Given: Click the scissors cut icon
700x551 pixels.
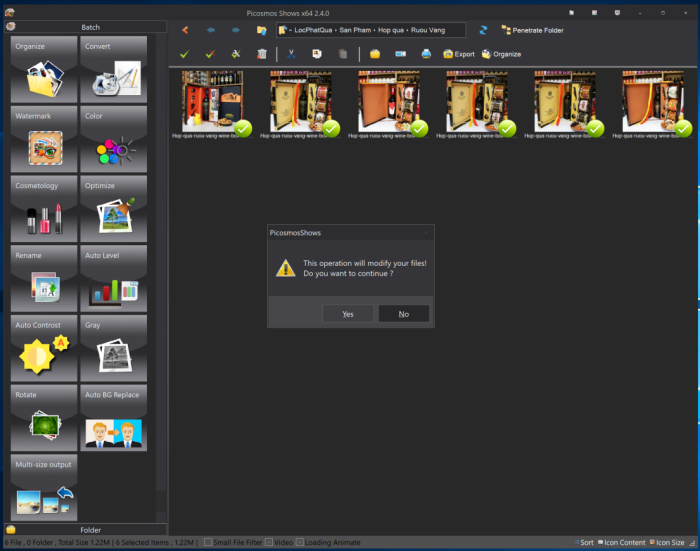Looking at the screenshot, I should [291, 54].
